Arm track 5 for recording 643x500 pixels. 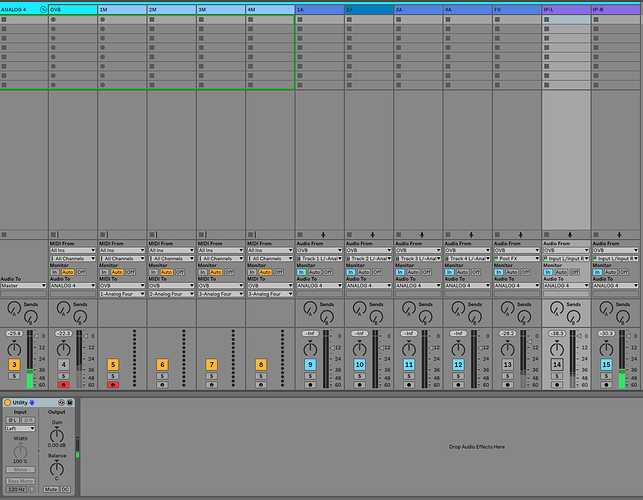[x=112, y=384]
